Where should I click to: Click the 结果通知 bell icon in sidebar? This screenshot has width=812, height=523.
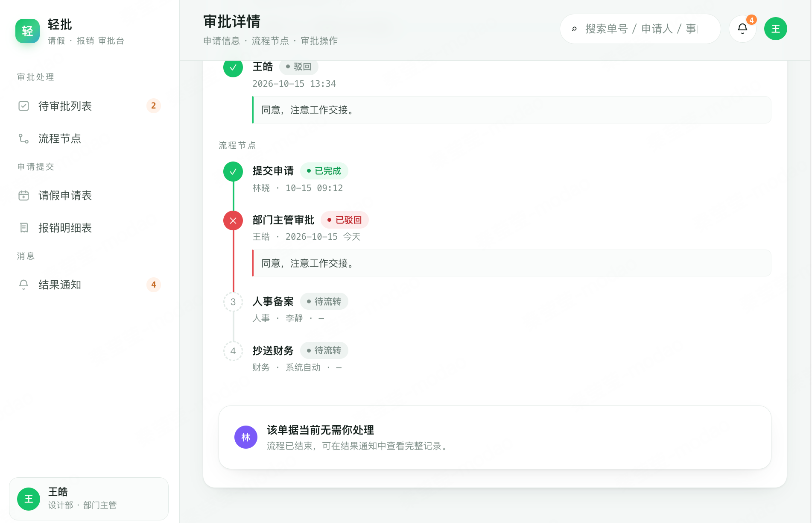[23, 285]
